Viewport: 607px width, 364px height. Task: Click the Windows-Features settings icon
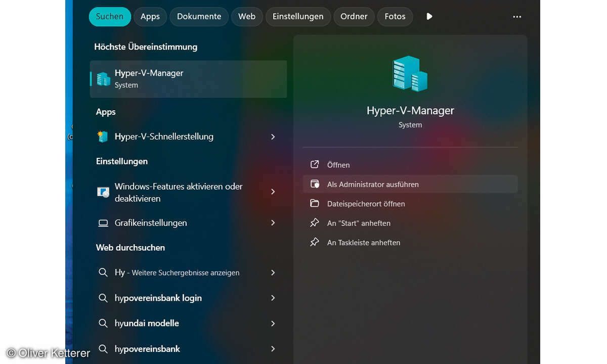[x=103, y=193]
